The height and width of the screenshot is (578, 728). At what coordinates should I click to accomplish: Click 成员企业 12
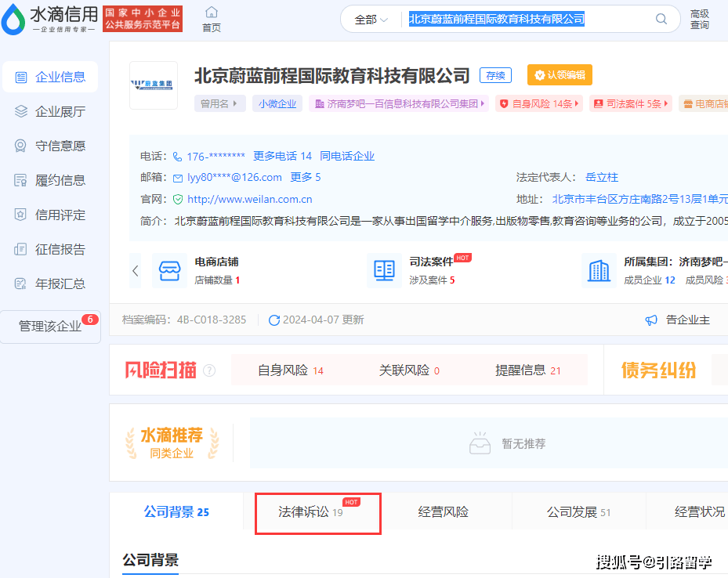(650, 280)
